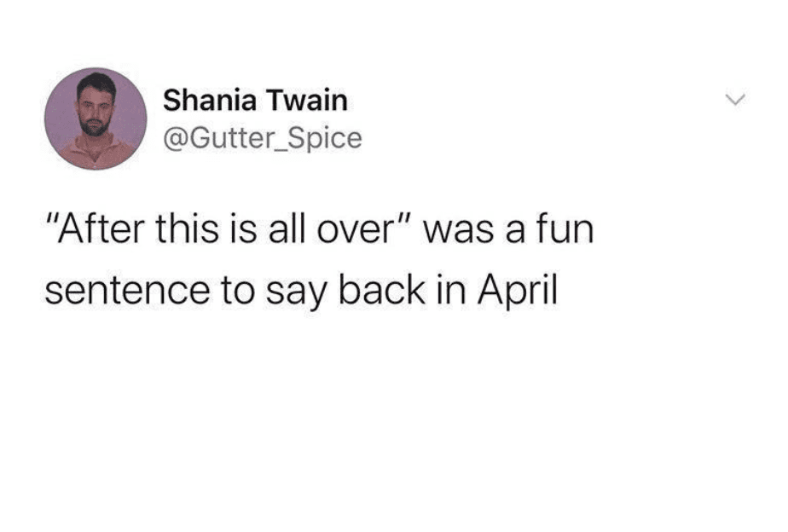
Task: Open the Shania Twain display name
Action: [x=255, y=100]
